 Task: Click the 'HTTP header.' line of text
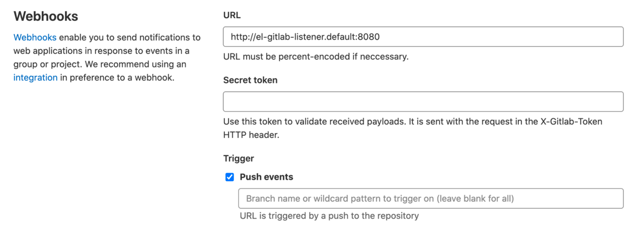pos(251,135)
